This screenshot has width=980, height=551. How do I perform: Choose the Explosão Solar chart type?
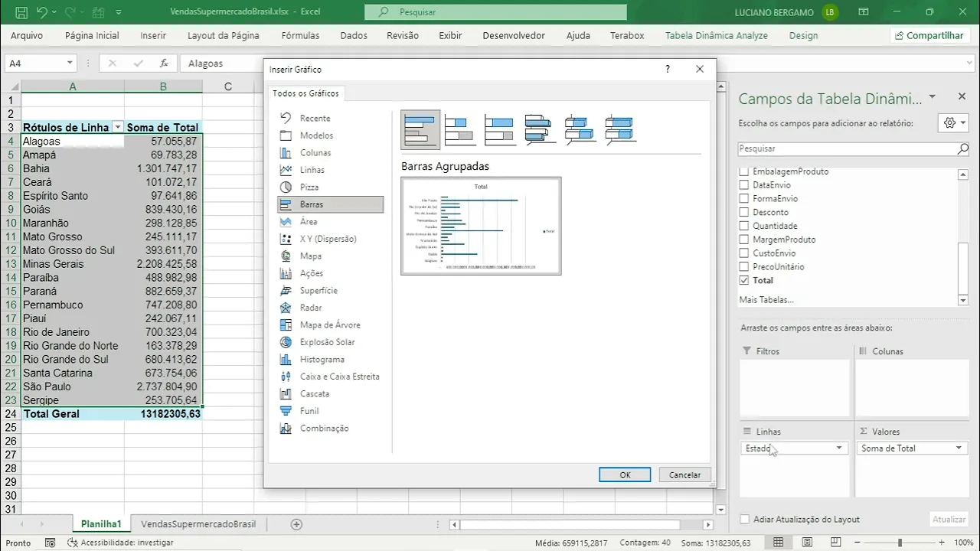pyautogui.click(x=330, y=342)
